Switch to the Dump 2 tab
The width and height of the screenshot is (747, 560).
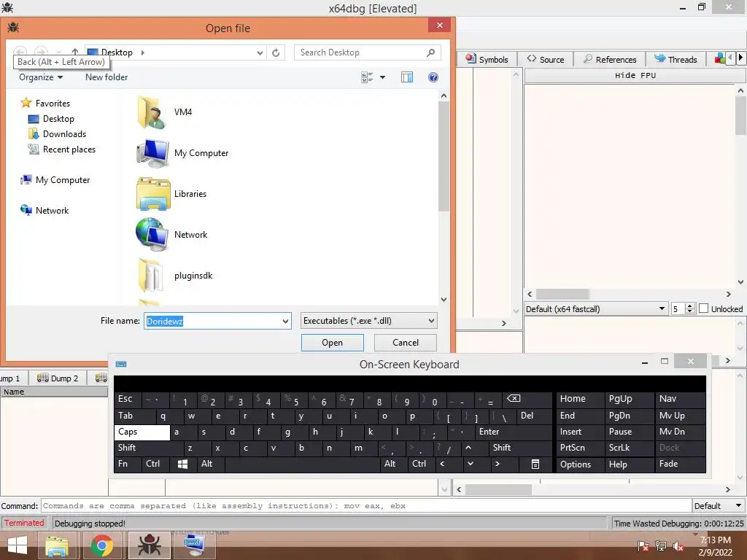pos(57,378)
